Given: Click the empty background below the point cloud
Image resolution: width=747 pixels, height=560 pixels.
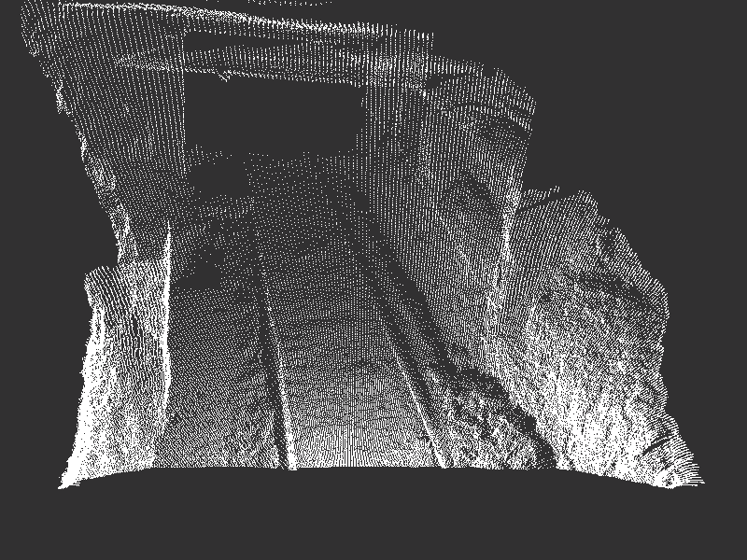Looking at the screenshot, I should pos(373,523).
